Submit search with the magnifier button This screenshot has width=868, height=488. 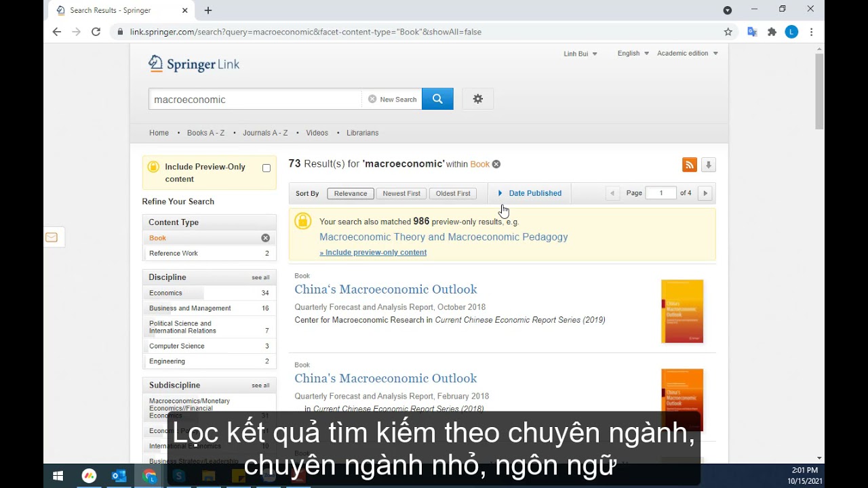coord(437,99)
